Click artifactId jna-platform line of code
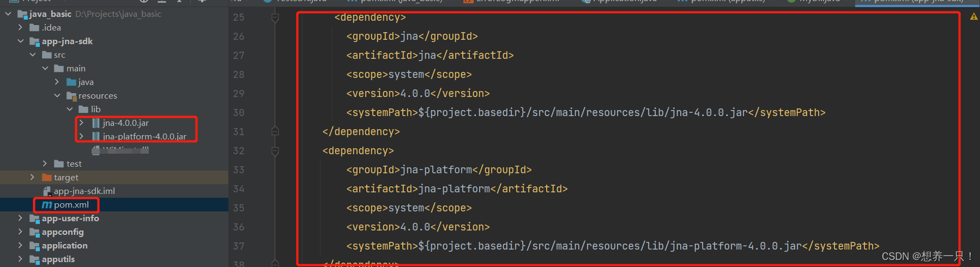The image size is (980, 267). click(457, 189)
